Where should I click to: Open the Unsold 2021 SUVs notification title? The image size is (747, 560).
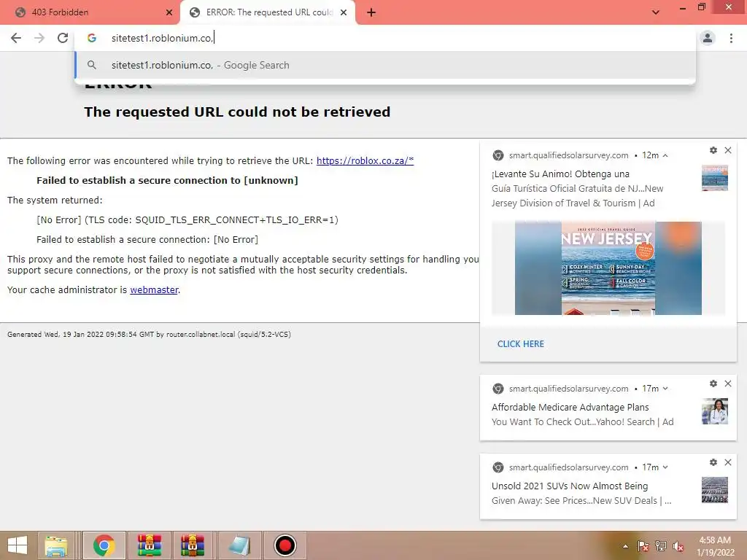click(x=570, y=486)
